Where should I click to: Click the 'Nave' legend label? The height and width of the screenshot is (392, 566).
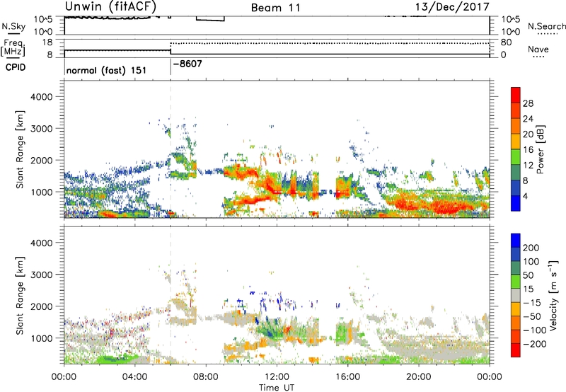coord(538,50)
